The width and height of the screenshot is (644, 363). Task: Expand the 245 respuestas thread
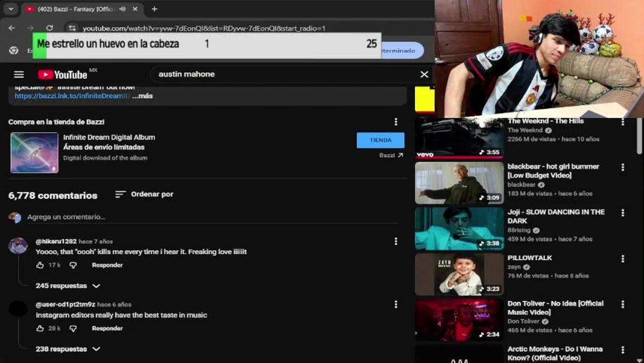point(68,286)
